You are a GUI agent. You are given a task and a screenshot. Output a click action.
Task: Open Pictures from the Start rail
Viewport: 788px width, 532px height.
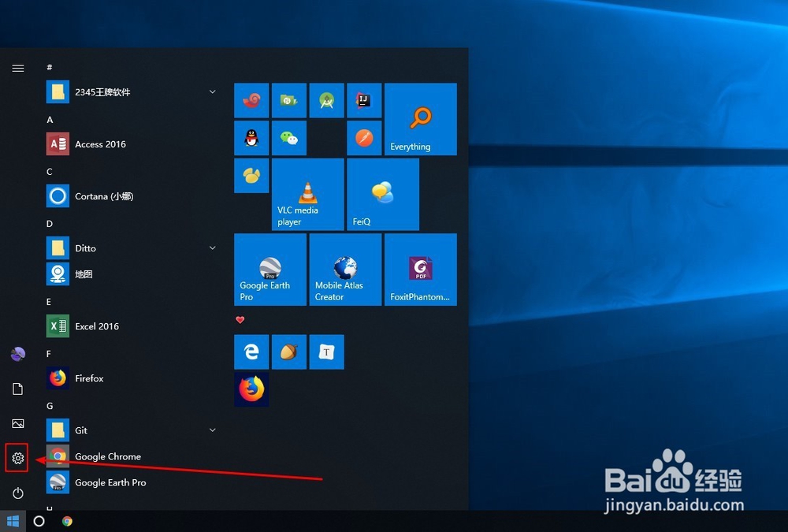point(17,423)
